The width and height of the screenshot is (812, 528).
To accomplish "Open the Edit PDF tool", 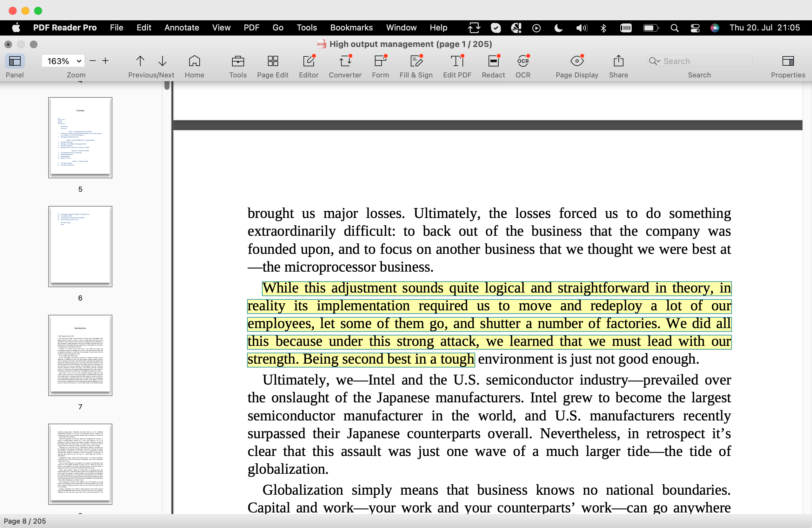I will tap(457, 61).
